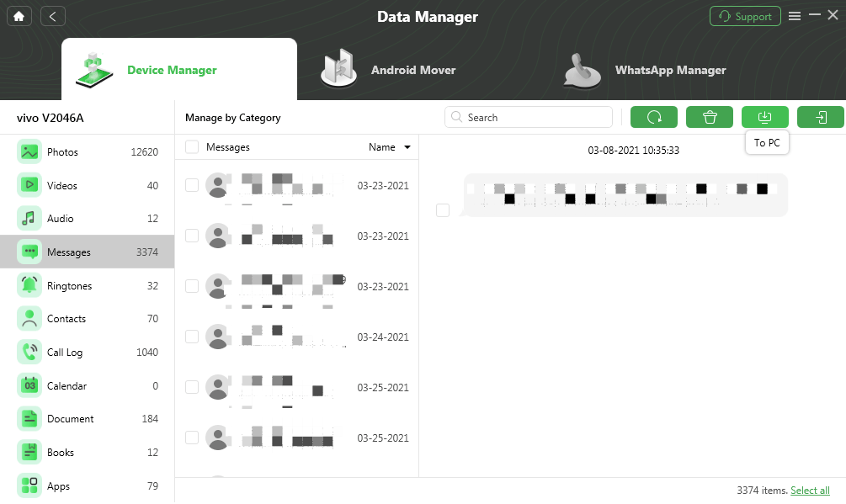
Task: Click the Delete trash button
Action: (x=709, y=118)
